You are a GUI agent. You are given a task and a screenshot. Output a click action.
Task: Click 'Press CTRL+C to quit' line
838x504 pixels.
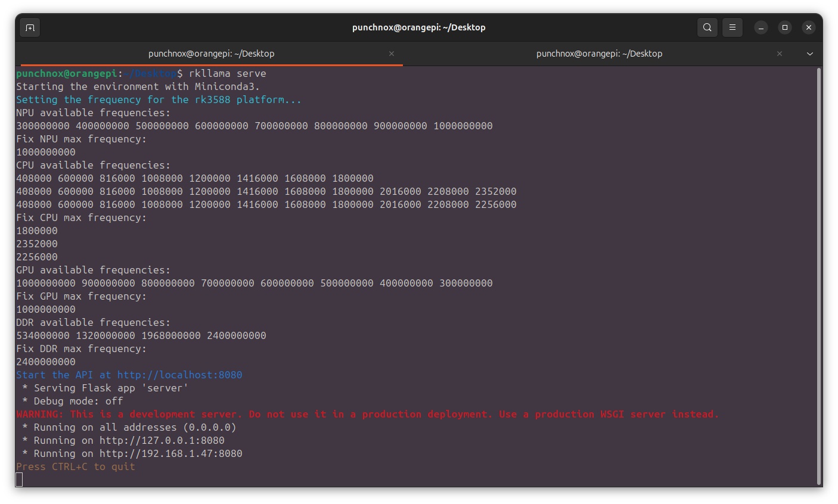click(76, 467)
